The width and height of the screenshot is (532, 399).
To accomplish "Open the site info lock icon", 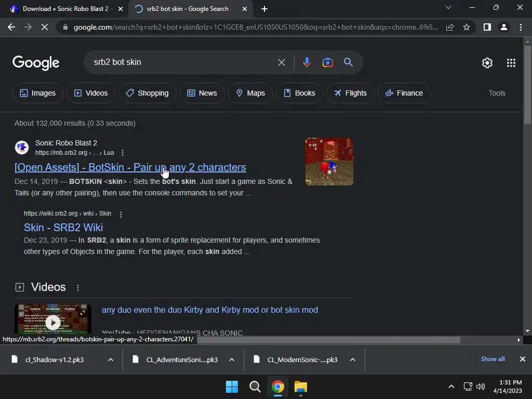I will [65, 27].
